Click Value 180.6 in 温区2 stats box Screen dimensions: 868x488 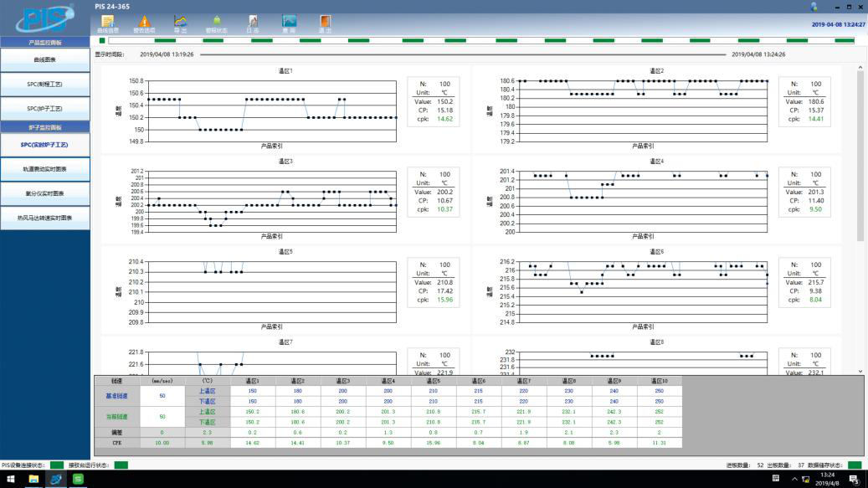(815, 102)
